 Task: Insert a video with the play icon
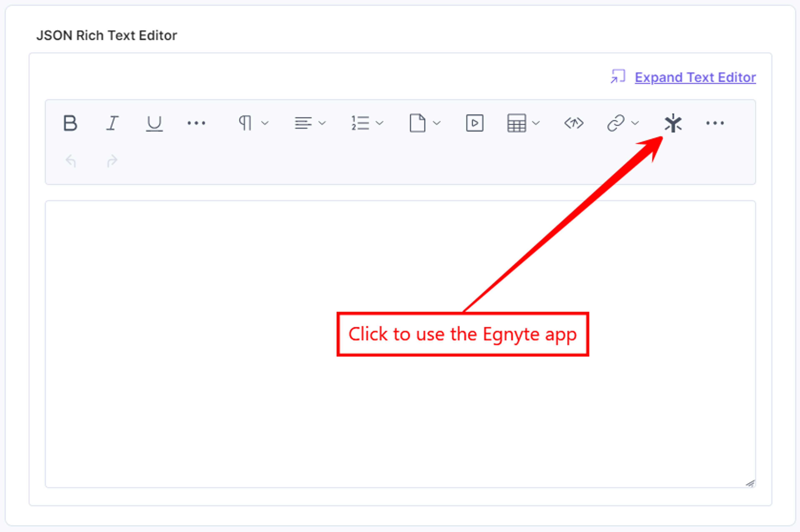[475, 123]
